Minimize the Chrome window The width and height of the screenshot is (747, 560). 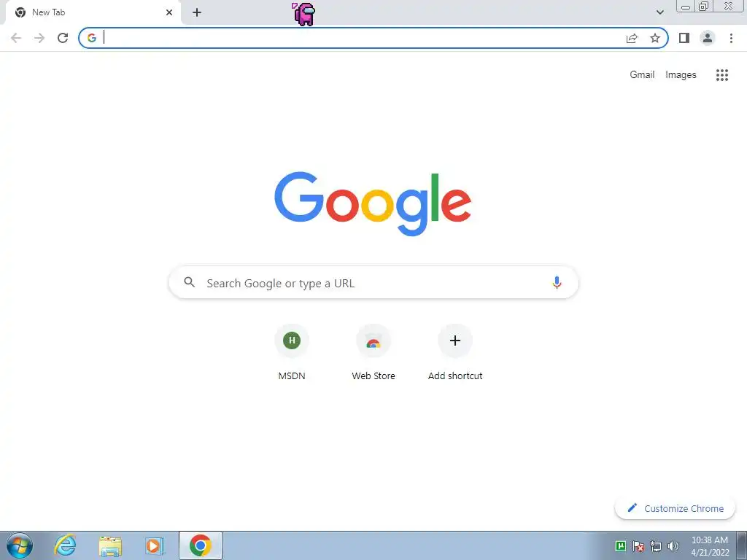[686, 7]
